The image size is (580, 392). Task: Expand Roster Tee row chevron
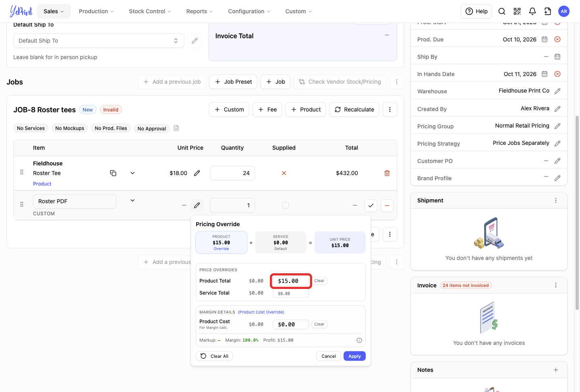[x=133, y=173]
